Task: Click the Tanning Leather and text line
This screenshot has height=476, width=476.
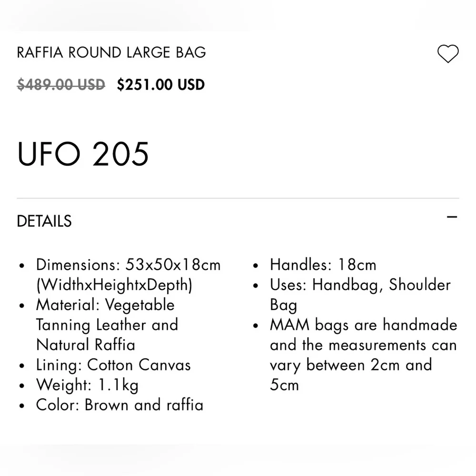Action: pyautogui.click(x=107, y=325)
